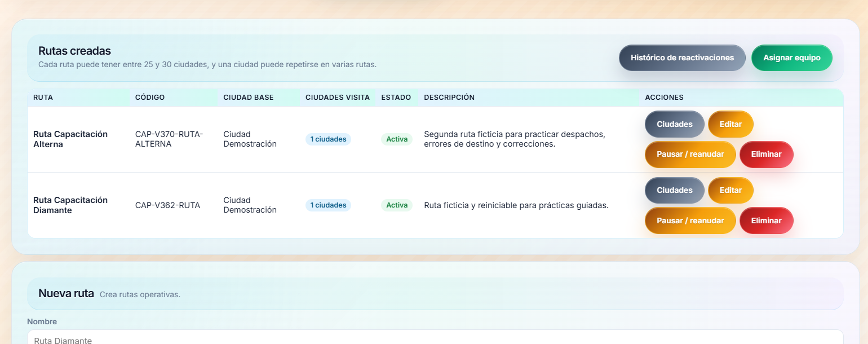Select Ciudad Demostración in the Diamante row
868x344 pixels.
250,205
